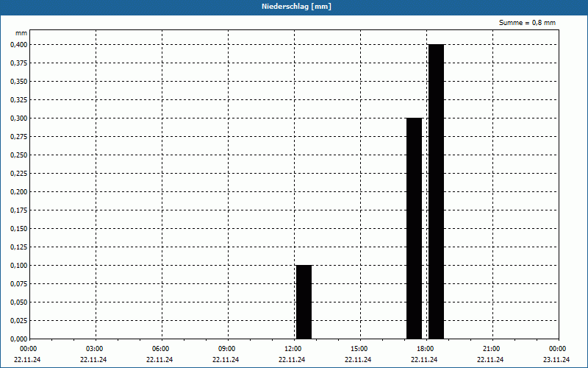This screenshot has height=368, width=588.
Task: Click the 0,025 y-axis value
Action: tap(19, 321)
